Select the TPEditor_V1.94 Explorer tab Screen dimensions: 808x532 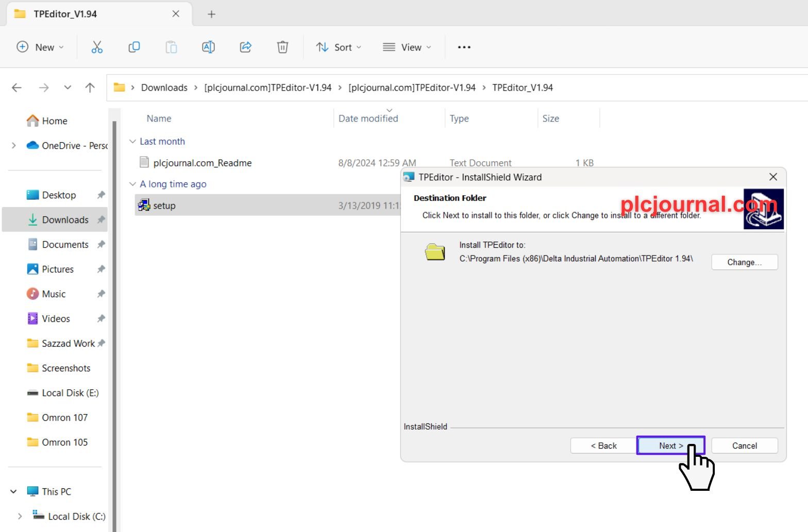(x=98, y=14)
